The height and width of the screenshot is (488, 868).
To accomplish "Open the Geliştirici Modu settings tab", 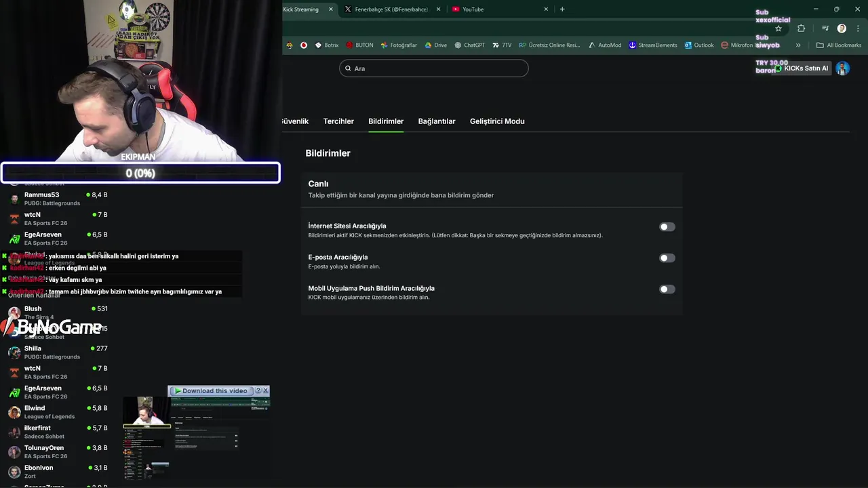I will [497, 121].
